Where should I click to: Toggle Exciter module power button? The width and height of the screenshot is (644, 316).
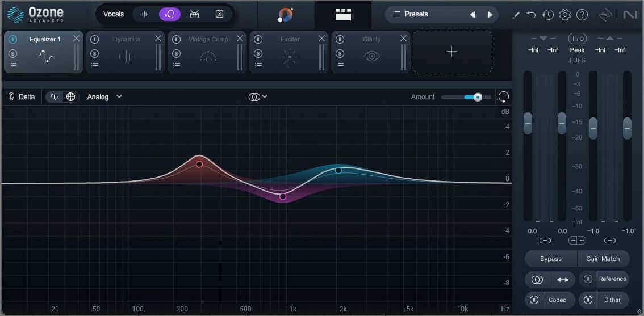(258, 40)
